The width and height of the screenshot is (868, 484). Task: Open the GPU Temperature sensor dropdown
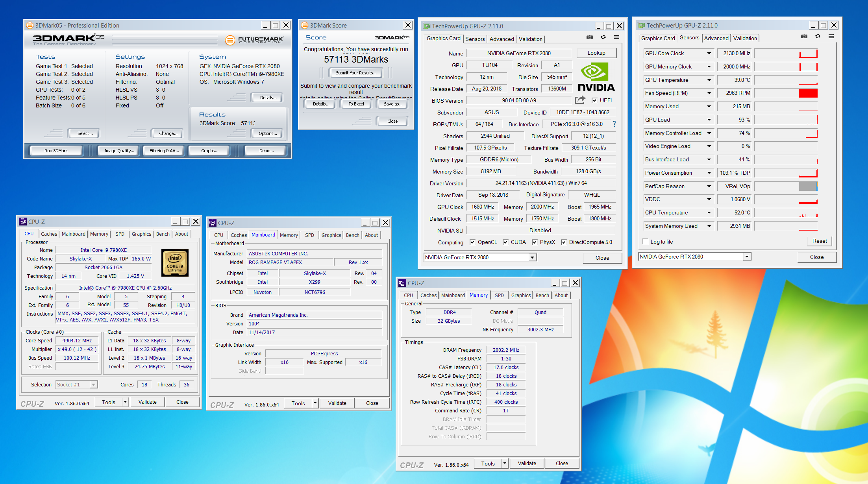tap(709, 80)
